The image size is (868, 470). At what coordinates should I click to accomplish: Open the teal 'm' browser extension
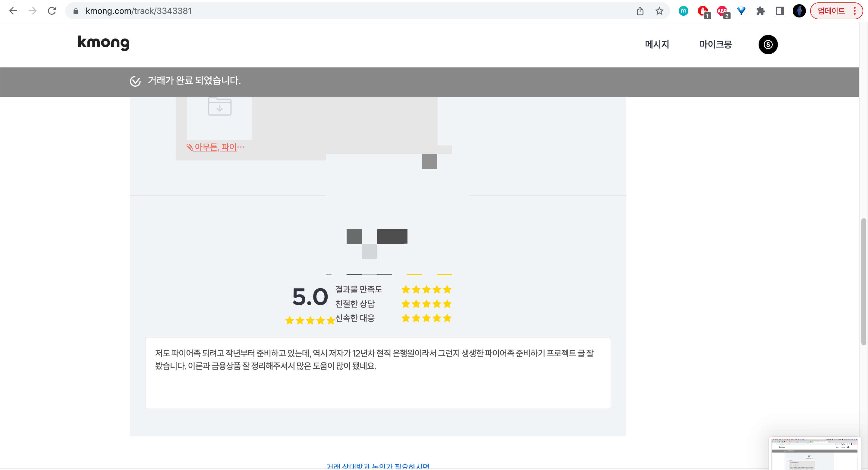click(x=683, y=11)
